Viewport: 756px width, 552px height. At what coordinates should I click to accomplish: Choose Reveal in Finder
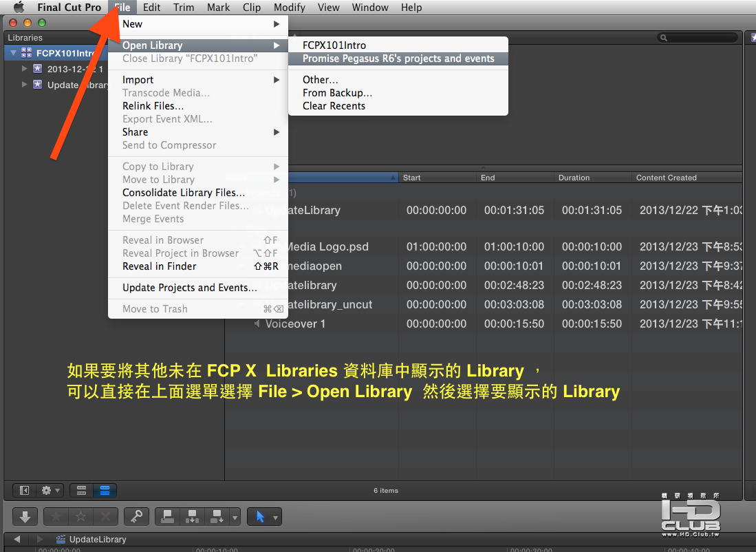198,266
